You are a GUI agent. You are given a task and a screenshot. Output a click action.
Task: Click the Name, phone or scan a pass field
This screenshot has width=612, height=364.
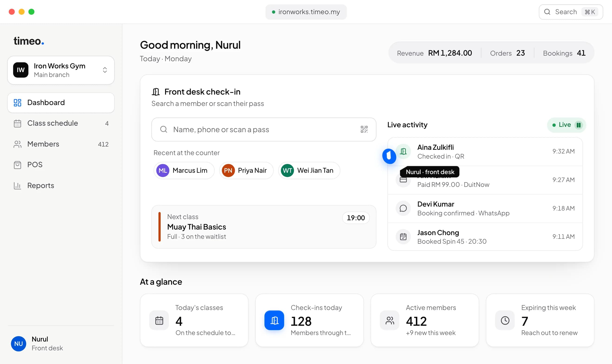264,130
